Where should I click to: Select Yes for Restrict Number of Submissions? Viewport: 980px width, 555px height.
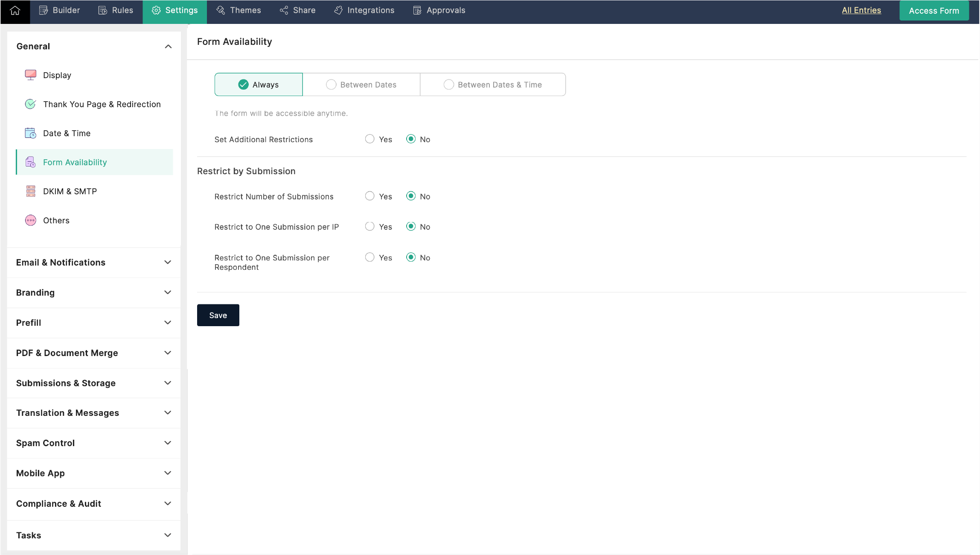click(x=369, y=196)
